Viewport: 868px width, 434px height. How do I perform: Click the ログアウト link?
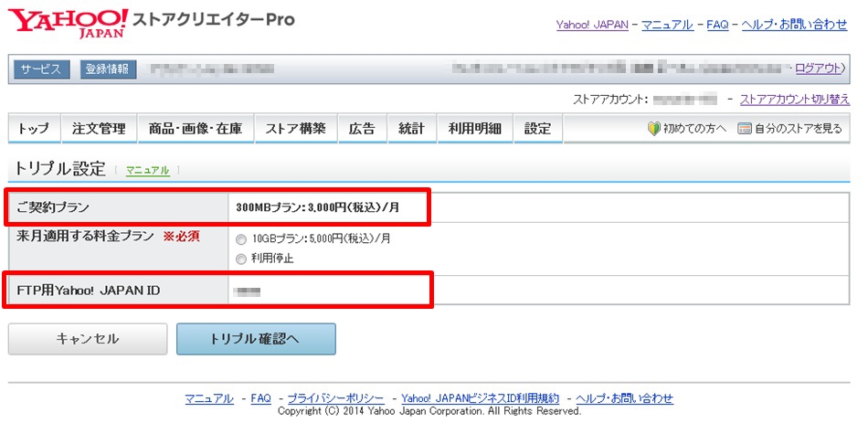[x=818, y=69]
